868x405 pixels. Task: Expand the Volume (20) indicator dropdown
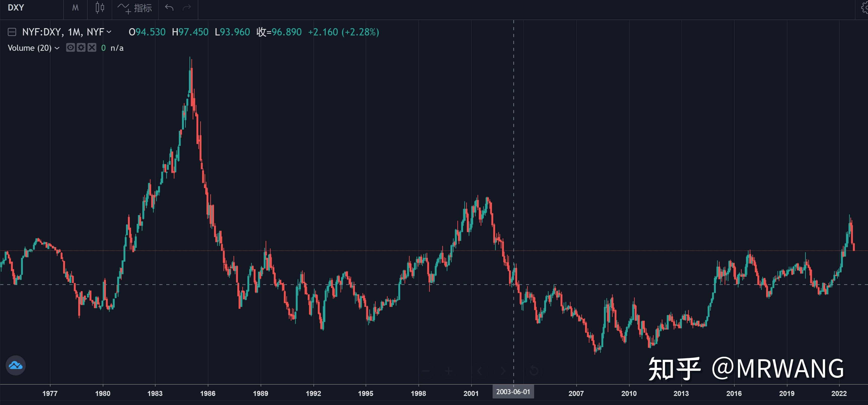point(57,48)
